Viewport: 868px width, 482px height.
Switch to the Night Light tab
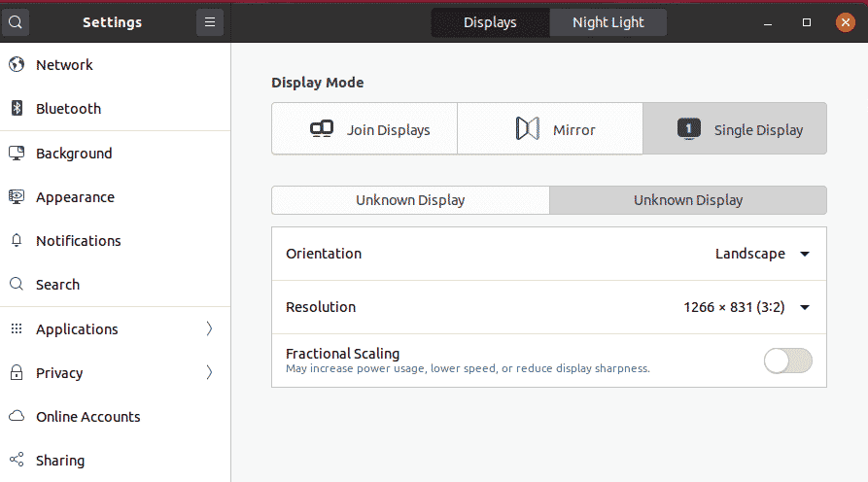point(608,22)
